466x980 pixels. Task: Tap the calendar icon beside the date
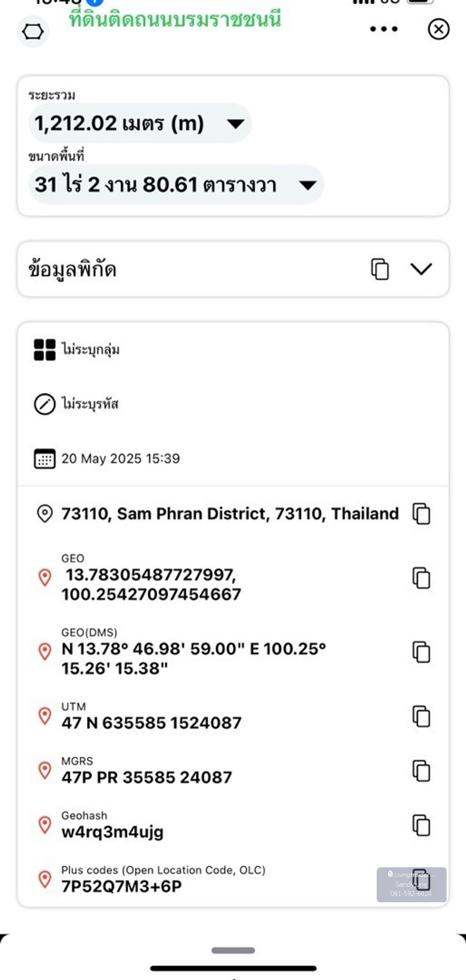pos(45,459)
